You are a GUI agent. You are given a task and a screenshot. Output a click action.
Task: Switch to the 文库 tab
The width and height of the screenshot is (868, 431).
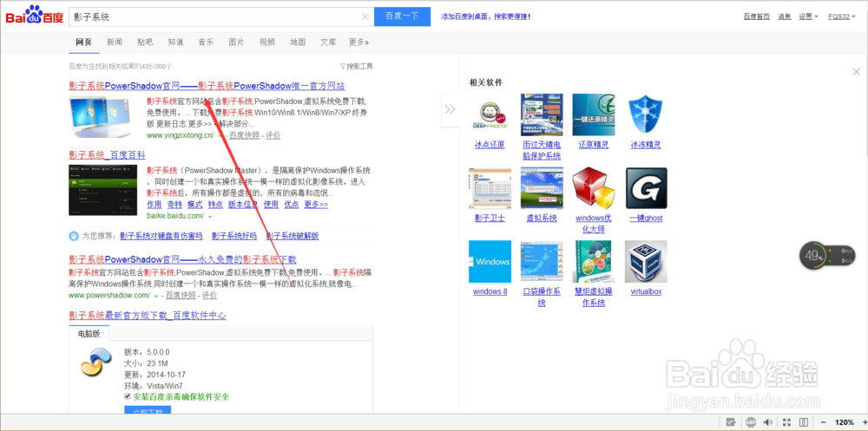328,42
